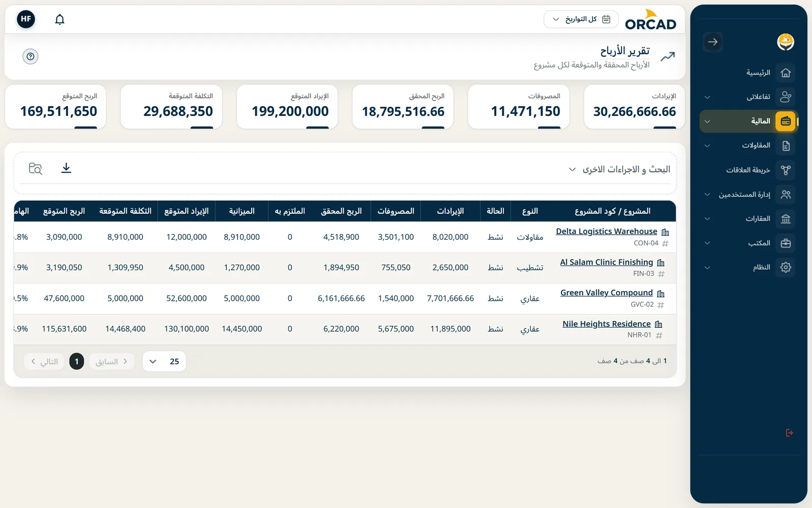Open المقاولات document icon
Screen dimensions: 812x508
[x=786, y=146]
